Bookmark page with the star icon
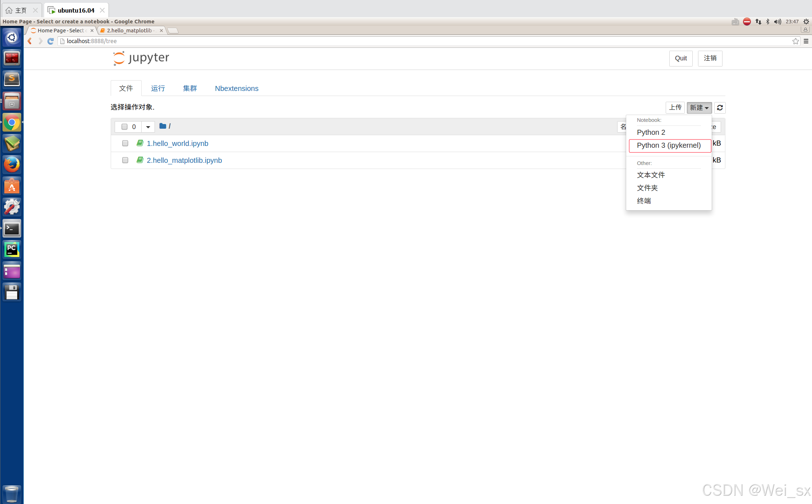812x504 pixels. tap(795, 41)
